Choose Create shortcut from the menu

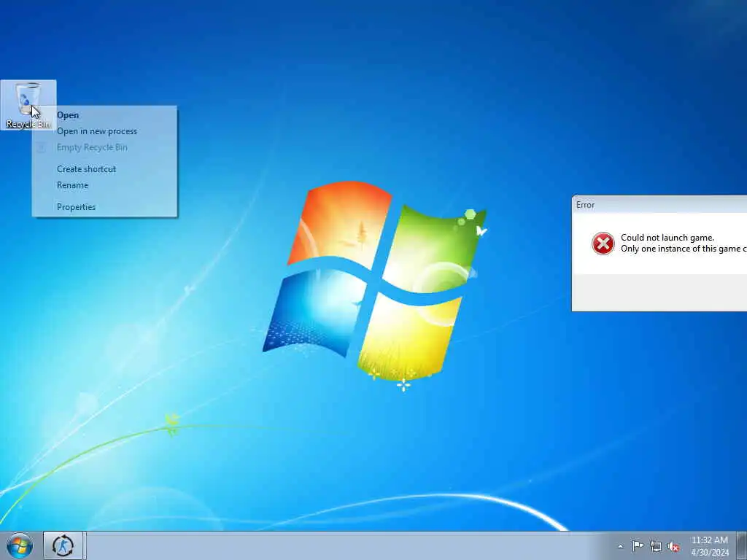(104, 169)
